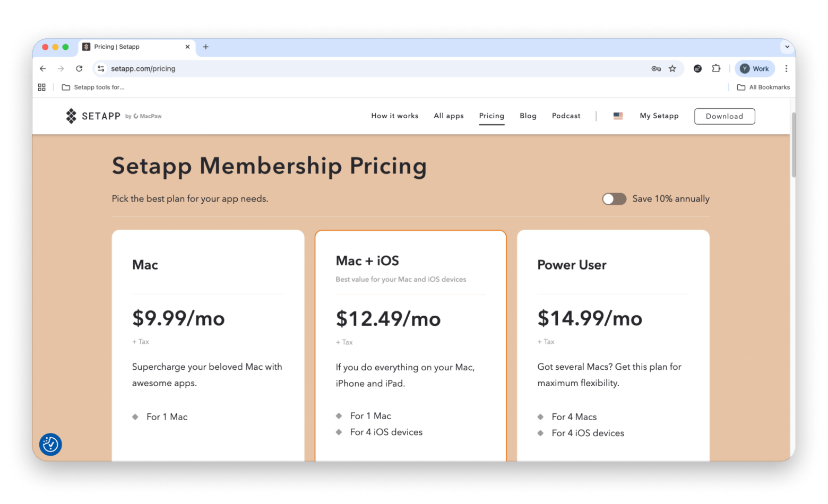Toggle the Save 10% annually switch

point(614,198)
